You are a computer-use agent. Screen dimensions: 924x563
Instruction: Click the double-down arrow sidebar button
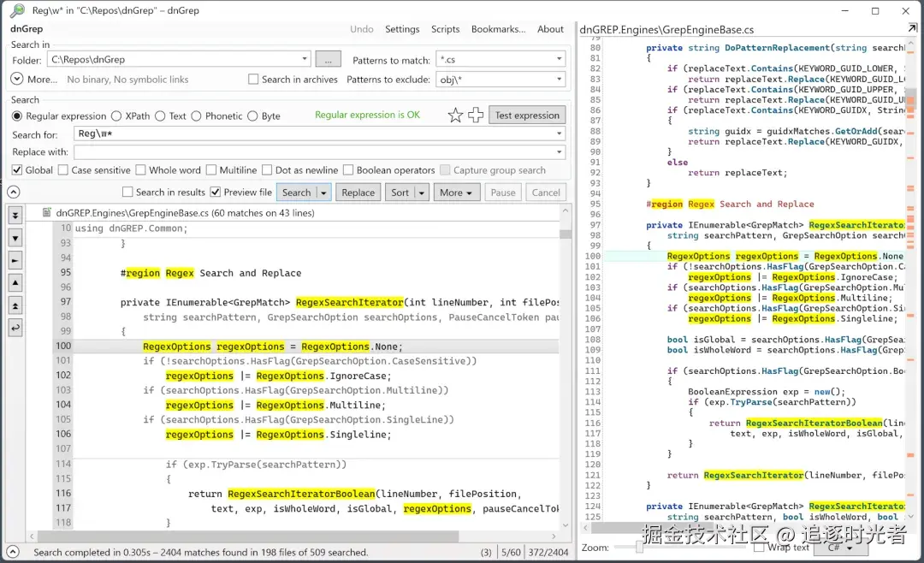(x=15, y=216)
